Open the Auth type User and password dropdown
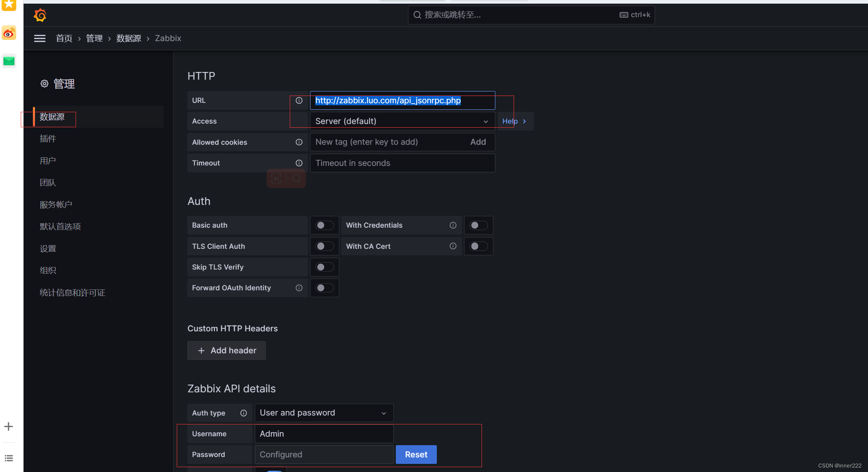This screenshot has height=472, width=868. click(x=324, y=413)
